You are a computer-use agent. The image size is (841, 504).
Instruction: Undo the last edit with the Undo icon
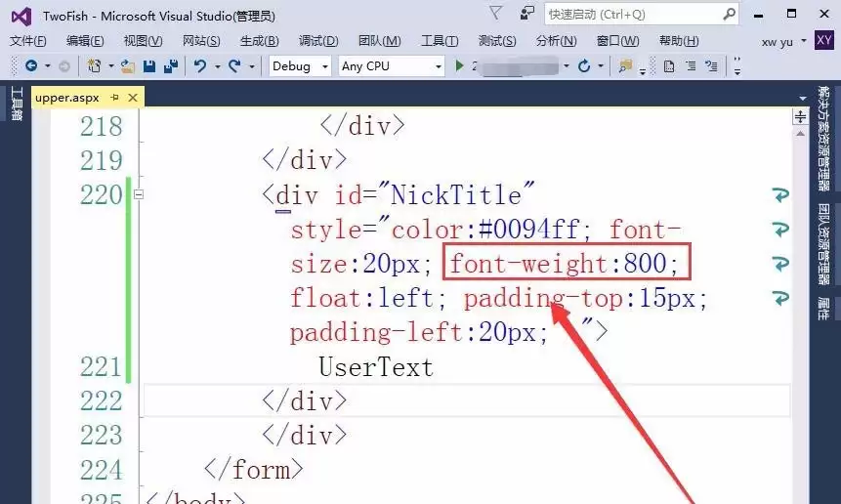click(x=200, y=66)
